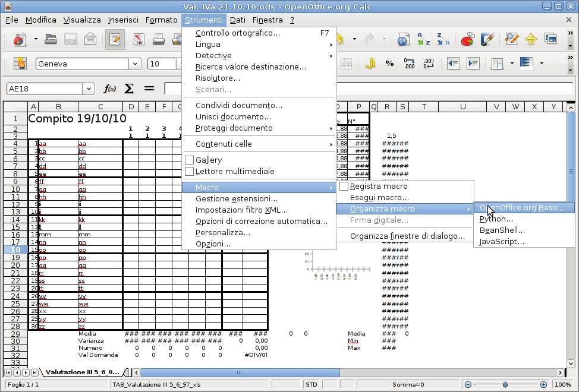Add a decimal place icon
Screen dimensions: 579x392
pos(409,64)
